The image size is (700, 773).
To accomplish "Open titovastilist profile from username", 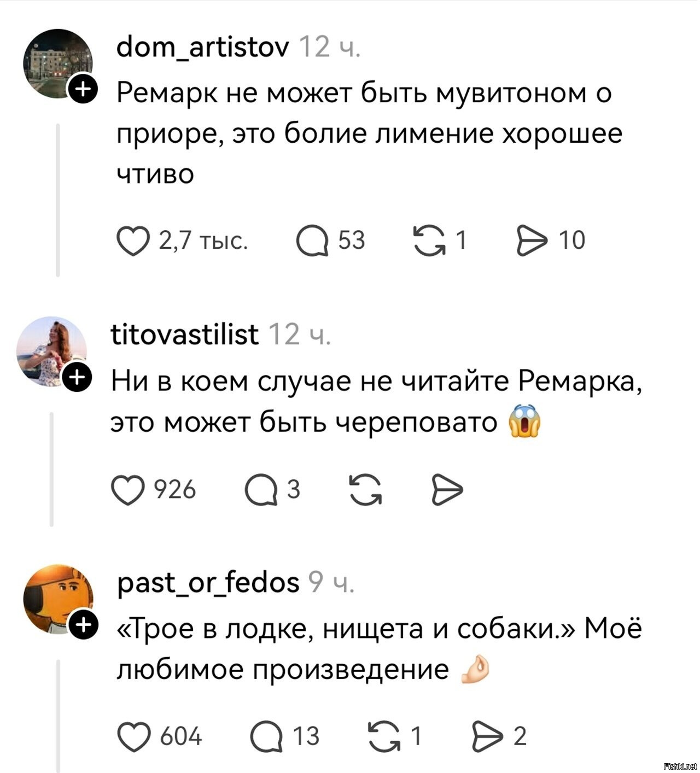I will pyautogui.click(x=185, y=334).
